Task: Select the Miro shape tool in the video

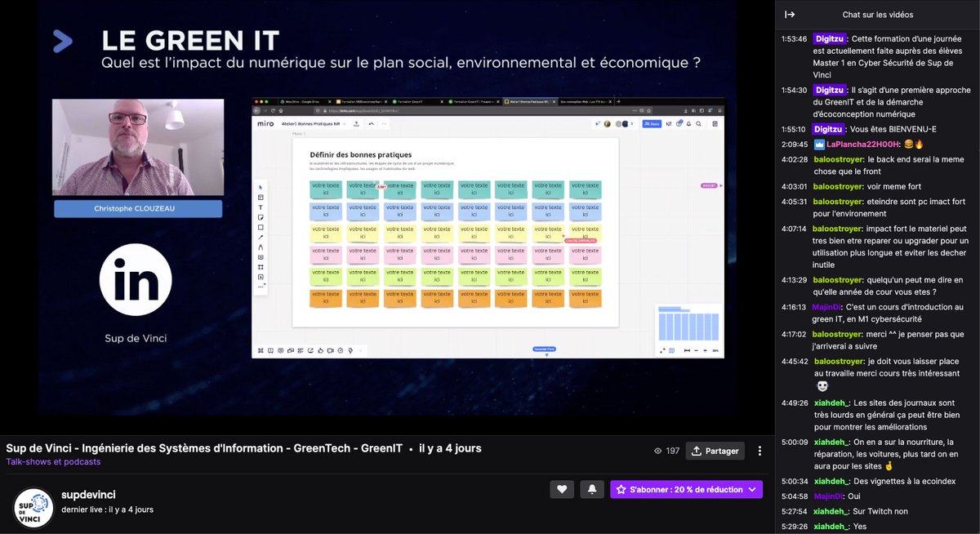Action: click(261, 227)
